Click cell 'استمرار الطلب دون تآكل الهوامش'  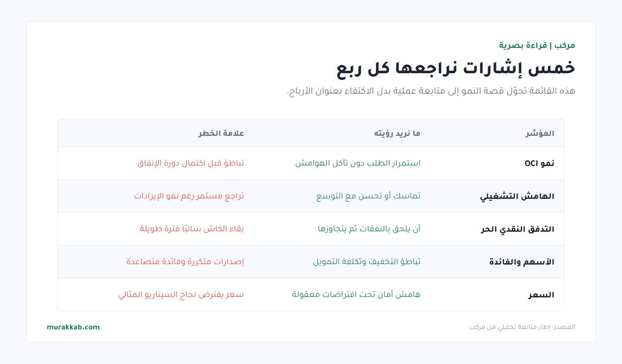358,163
